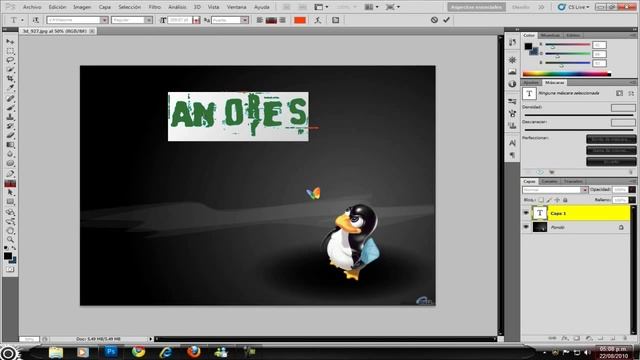Add vector mask in Máscaras panel
The image size is (640, 360).
coord(631,93)
